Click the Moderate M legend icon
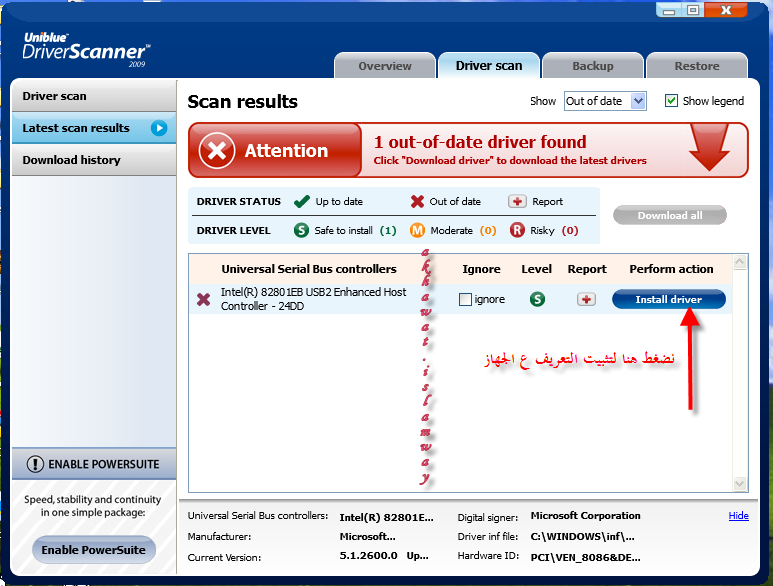 click(x=417, y=230)
